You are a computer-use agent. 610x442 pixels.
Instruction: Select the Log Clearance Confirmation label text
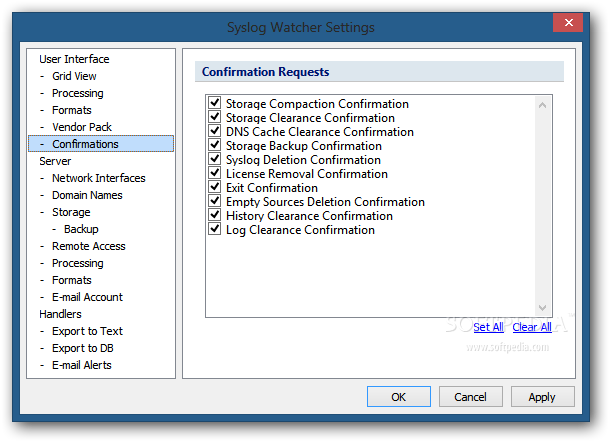point(300,230)
